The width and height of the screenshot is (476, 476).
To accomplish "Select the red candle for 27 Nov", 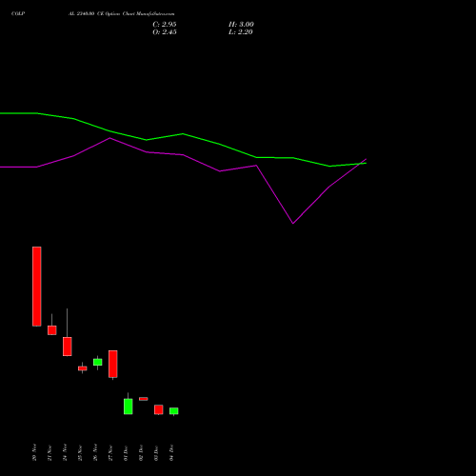I will [x=113, y=364].
